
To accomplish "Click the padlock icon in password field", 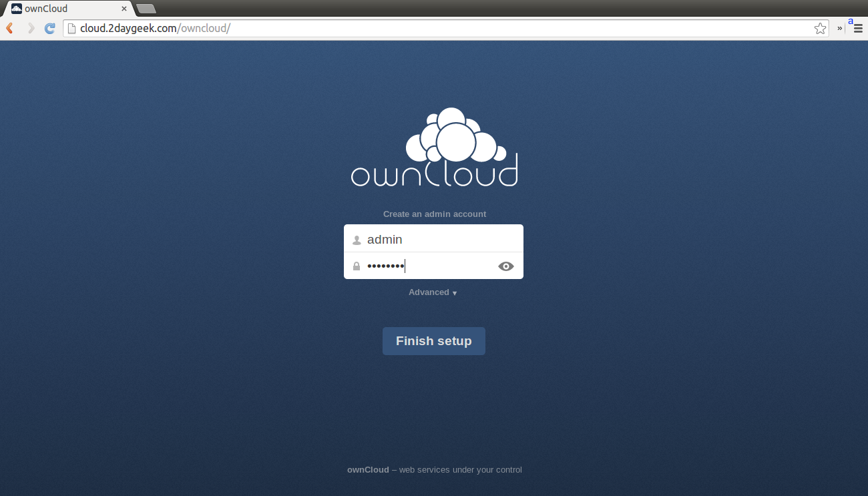I will point(357,266).
